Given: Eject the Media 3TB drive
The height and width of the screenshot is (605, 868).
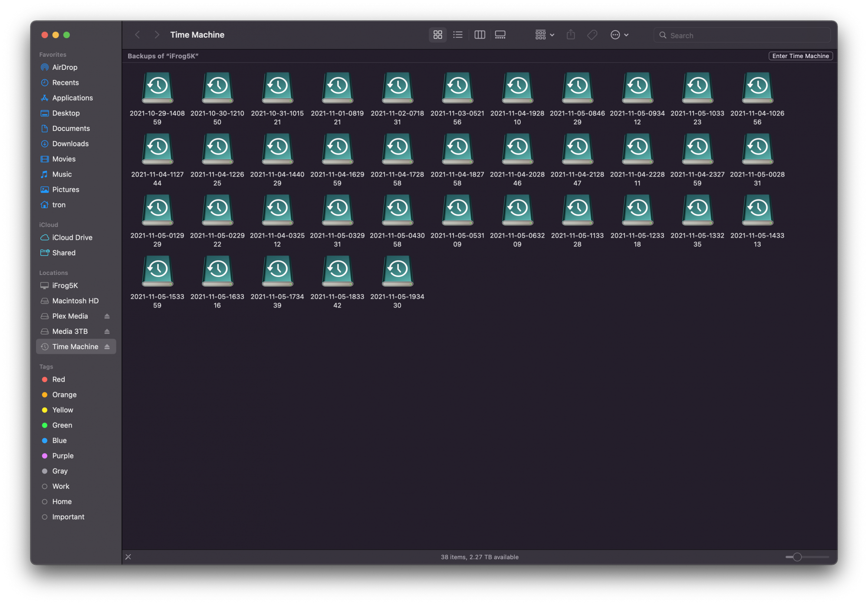Looking at the screenshot, I should click(107, 331).
